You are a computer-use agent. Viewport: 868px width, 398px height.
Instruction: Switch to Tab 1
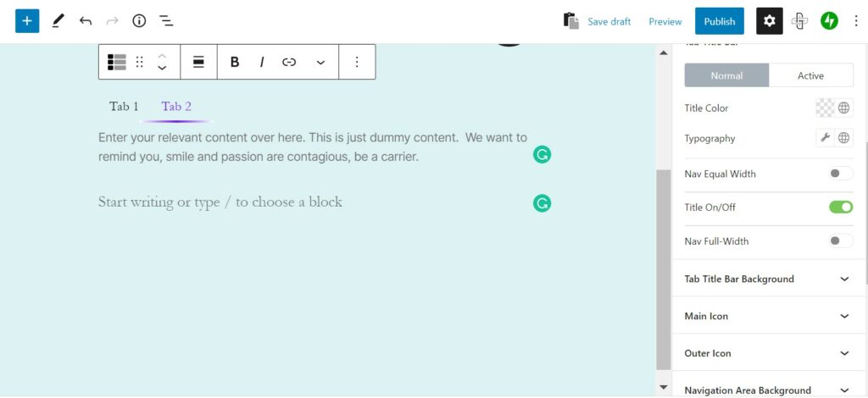124,107
